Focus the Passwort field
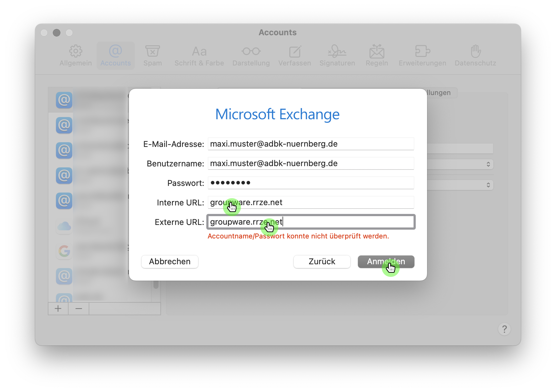556x392 pixels. pyautogui.click(x=311, y=183)
